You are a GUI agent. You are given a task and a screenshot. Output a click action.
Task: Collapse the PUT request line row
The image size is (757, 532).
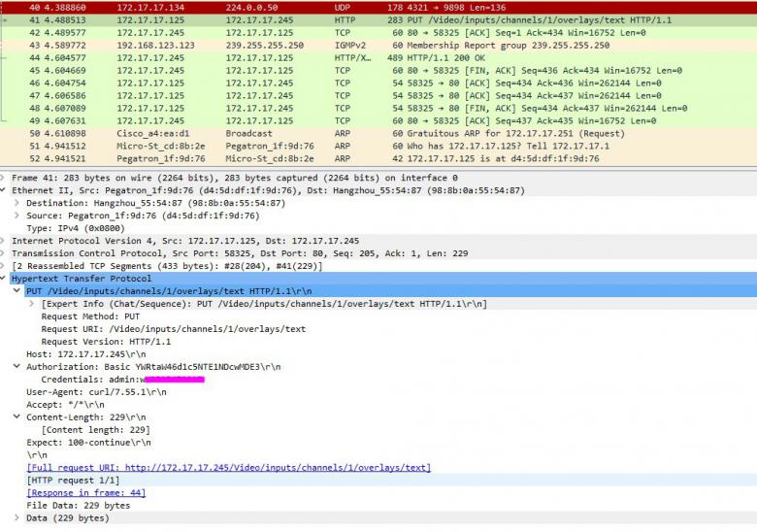tap(16, 290)
